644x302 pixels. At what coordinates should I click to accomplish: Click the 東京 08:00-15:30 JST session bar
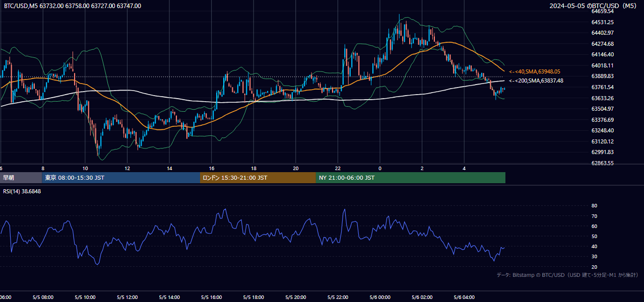[x=121, y=178]
